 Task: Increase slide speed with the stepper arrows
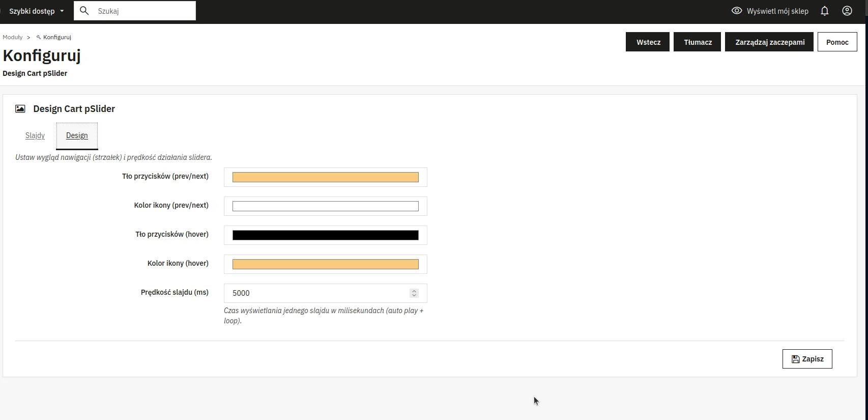pos(414,291)
